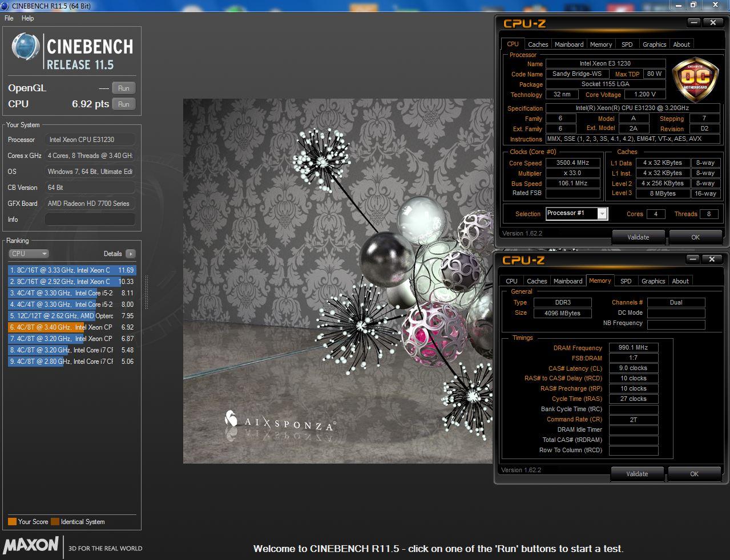The width and height of the screenshot is (730, 560).
Task: Select ranking row 1 with score 11.69
Action: point(72,270)
